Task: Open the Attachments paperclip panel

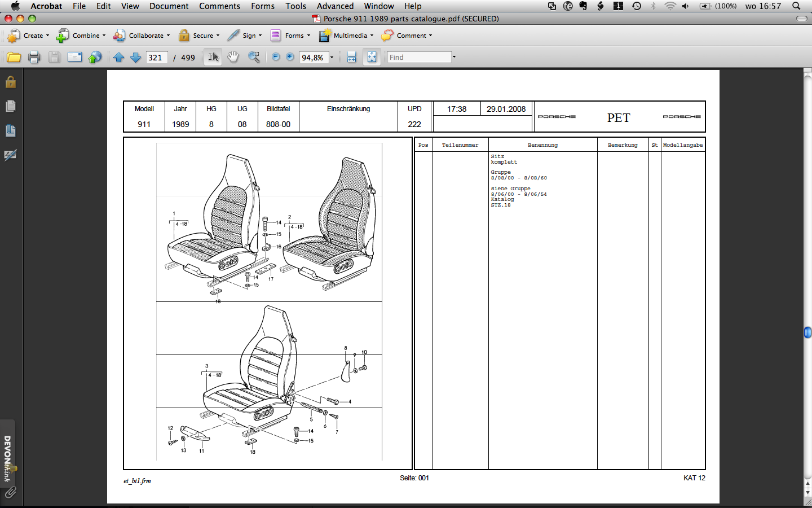Action: point(10,492)
